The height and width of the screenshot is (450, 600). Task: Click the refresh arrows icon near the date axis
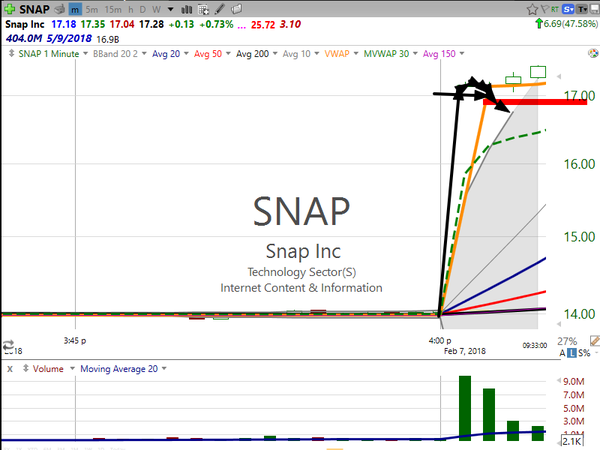click(8, 346)
